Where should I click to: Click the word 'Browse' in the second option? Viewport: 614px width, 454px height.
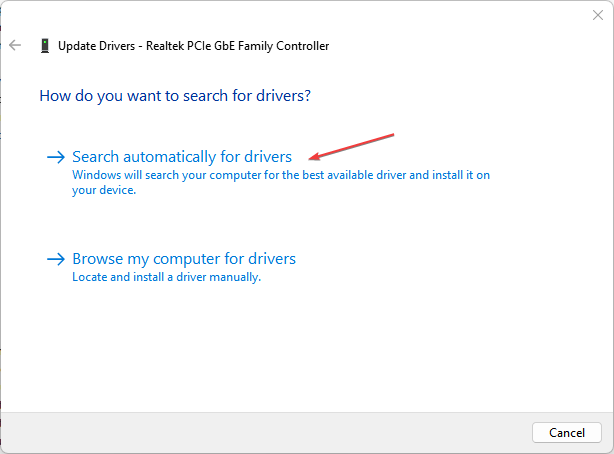pos(96,259)
